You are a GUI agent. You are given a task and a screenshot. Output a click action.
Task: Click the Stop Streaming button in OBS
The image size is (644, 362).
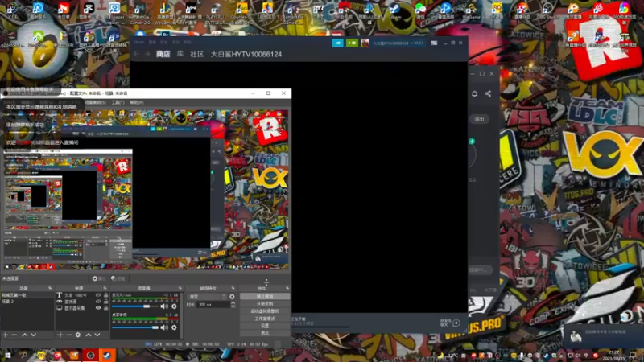pyautogui.click(x=265, y=296)
